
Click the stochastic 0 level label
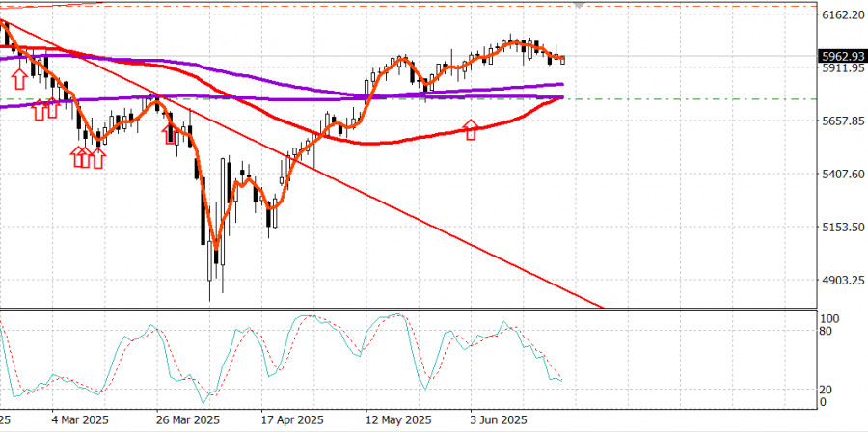(826, 402)
